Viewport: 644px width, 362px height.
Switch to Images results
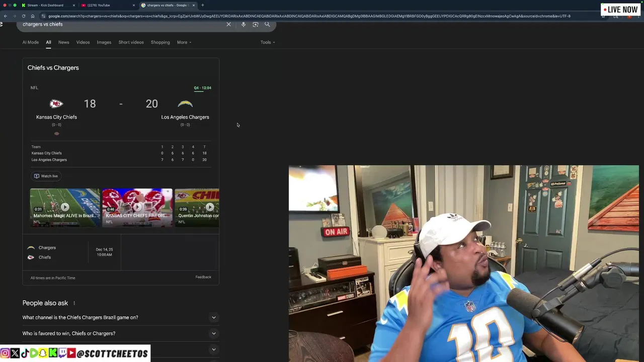click(x=104, y=42)
